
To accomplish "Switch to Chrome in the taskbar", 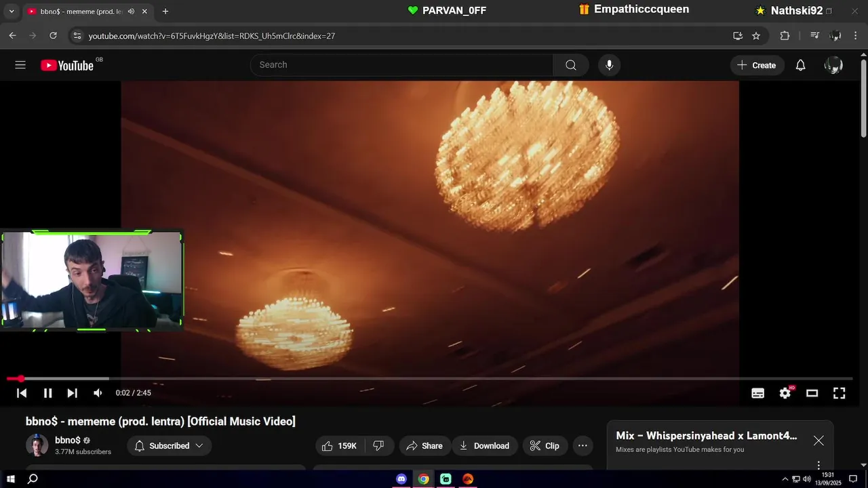I will [423, 479].
